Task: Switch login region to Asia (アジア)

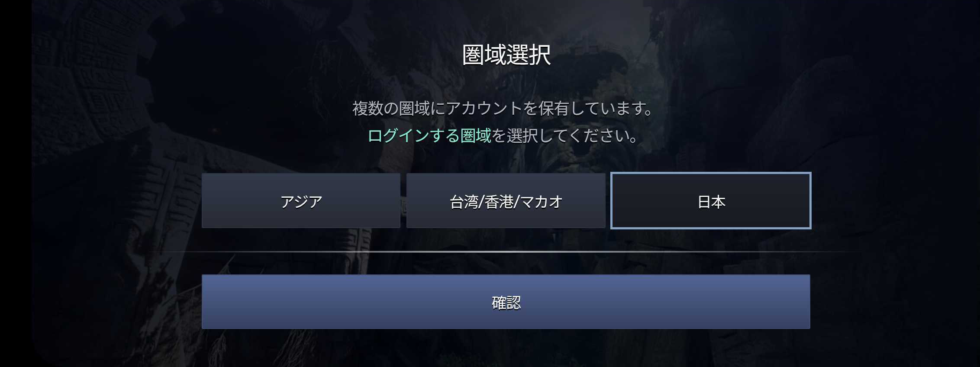Action: (x=301, y=201)
